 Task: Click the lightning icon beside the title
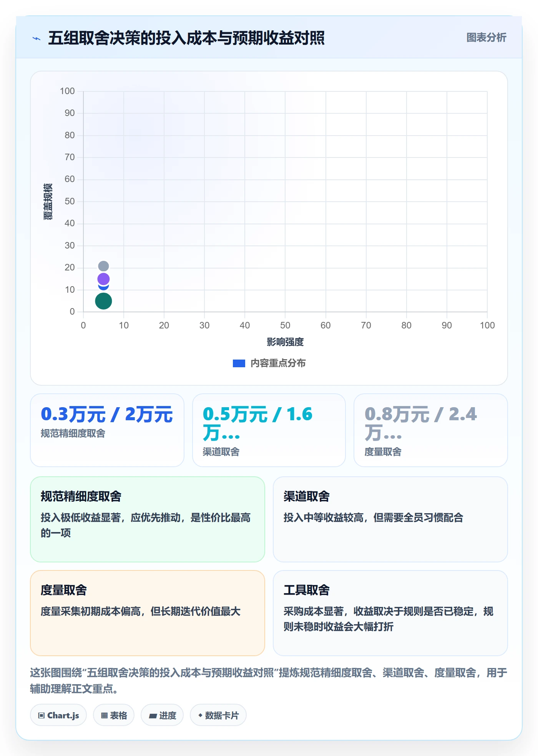click(x=37, y=38)
